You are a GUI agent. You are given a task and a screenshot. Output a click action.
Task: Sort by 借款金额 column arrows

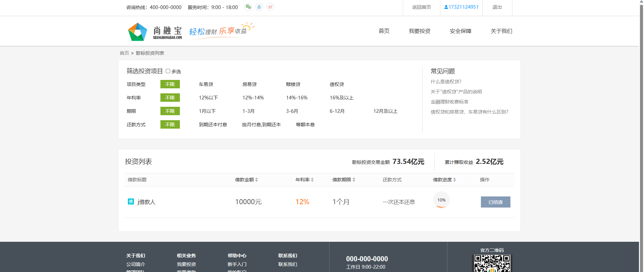[256, 180]
